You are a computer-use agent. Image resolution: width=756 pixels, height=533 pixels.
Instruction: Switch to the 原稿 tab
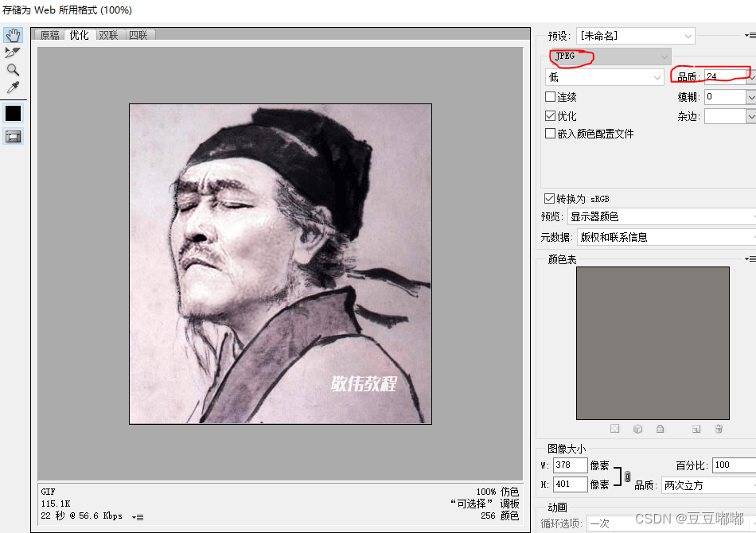click(x=49, y=35)
